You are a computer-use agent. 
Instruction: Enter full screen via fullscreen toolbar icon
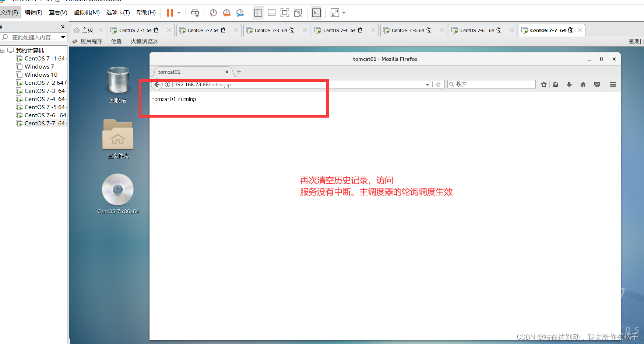(x=285, y=13)
